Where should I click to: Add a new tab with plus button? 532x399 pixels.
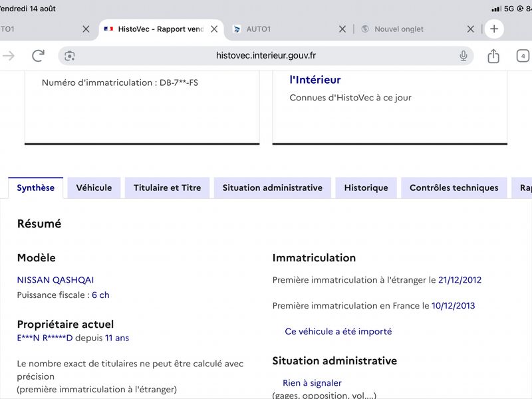click(494, 29)
